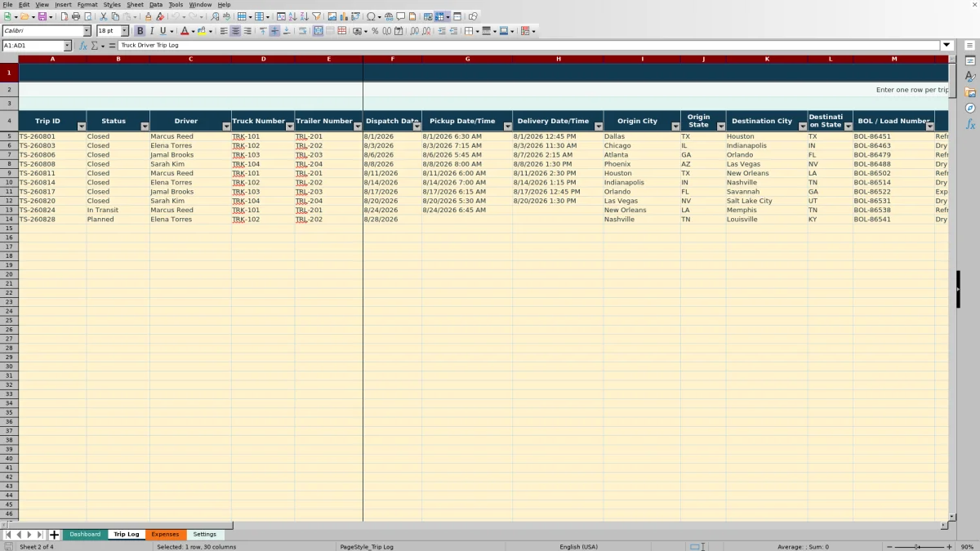
Task: Click the Function Wizard fx icon
Action: point(83,46)
